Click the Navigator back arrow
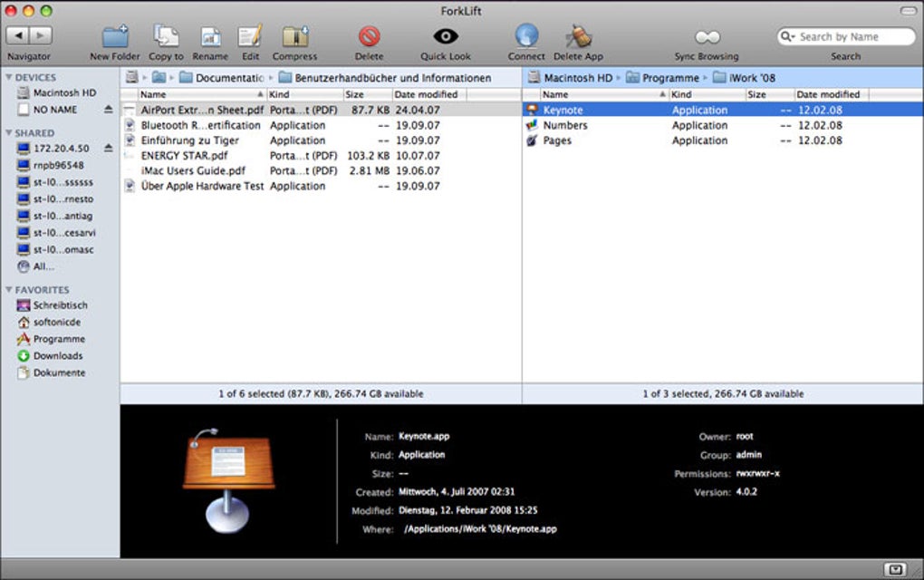This screenshot has height=580, width=924. tap(18, 36)
